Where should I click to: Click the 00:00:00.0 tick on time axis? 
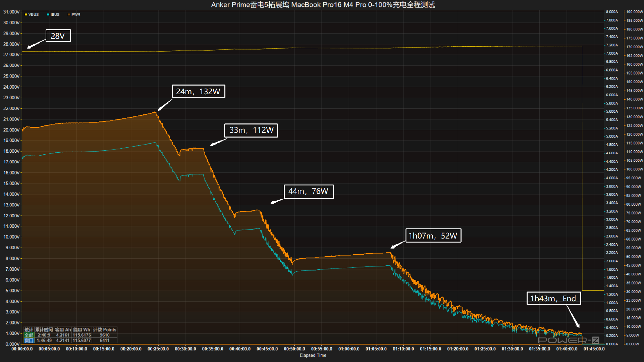coord(22,349)
